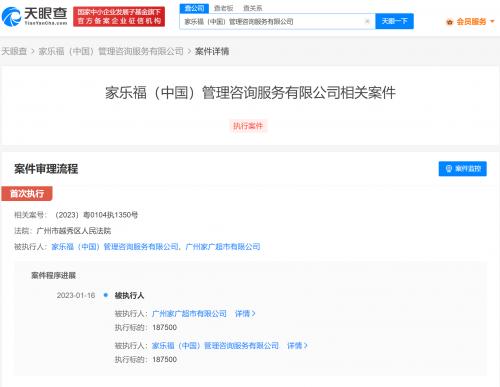Click the 天眼一下 search button
This screenshot has height=387, width=500.
tap(394, 21)
